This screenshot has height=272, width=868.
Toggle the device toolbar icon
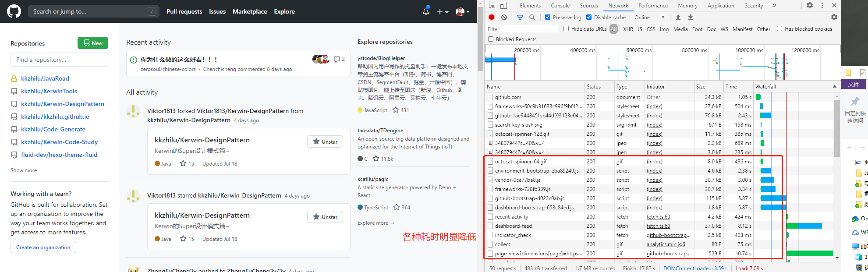(x=504, y=5)
